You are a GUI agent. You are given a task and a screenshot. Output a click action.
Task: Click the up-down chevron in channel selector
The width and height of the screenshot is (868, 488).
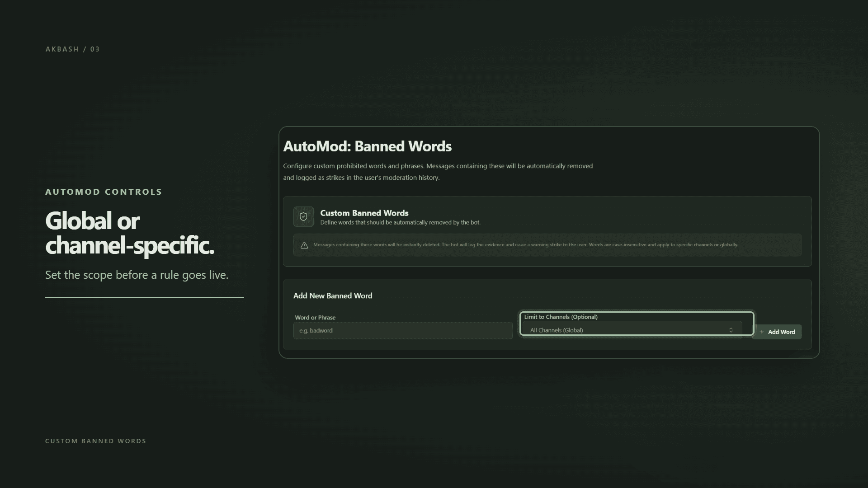[731, 330]
